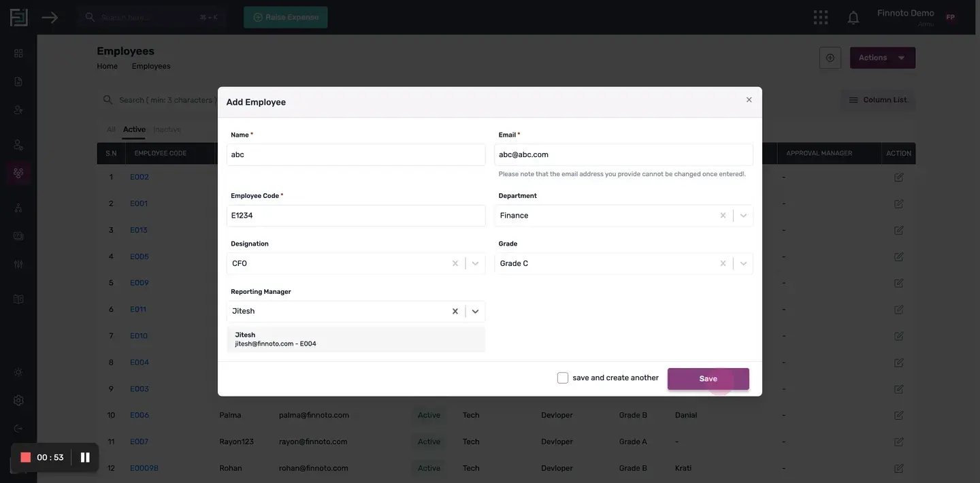Click edit icon for row E002
Screen dimensions: 980x483
click(x=898, y=177)
